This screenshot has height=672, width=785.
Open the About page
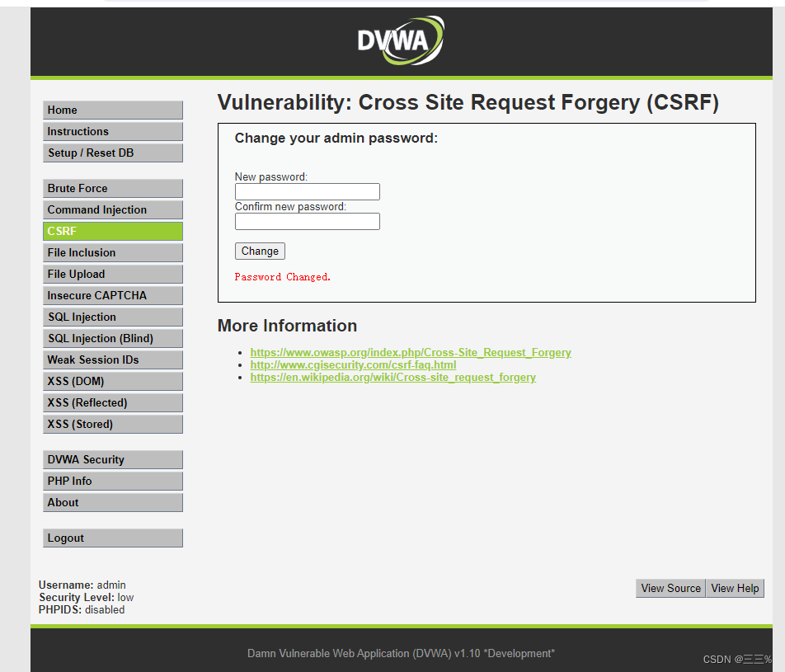click(113, 503)
